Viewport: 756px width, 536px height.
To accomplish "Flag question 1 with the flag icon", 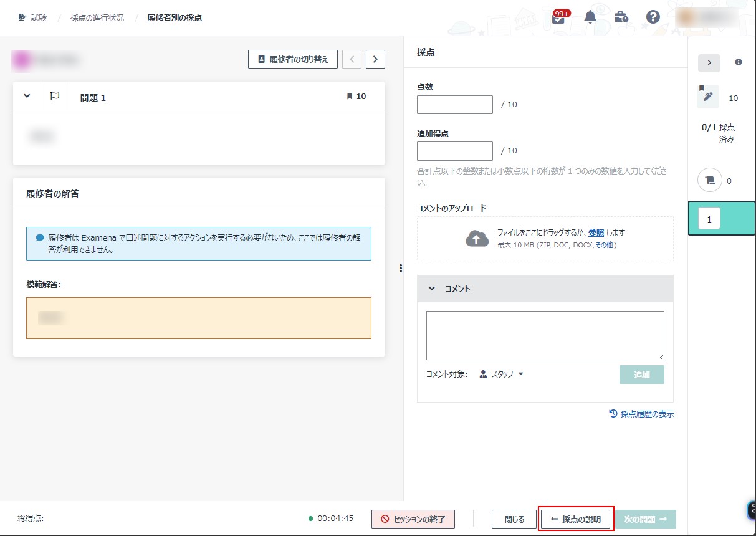I will [55, 96].
